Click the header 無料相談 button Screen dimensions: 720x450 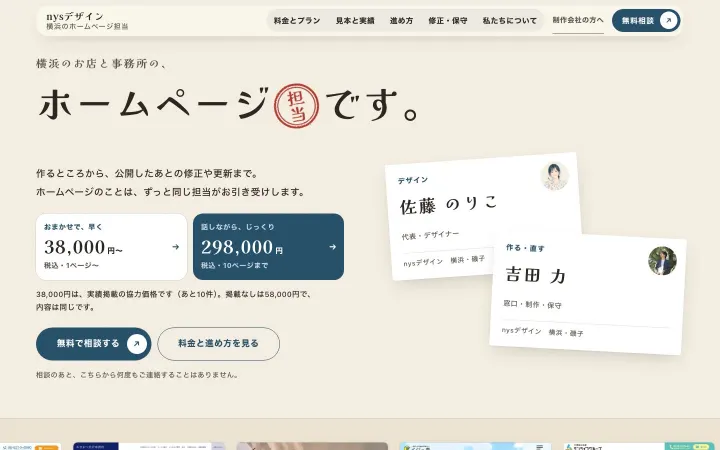click(x=646, y=21)
